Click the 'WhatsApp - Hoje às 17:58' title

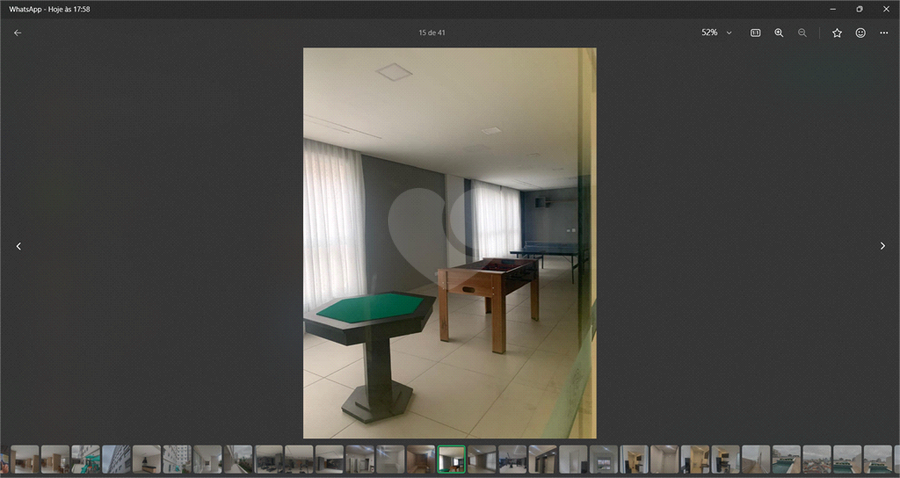50,9
